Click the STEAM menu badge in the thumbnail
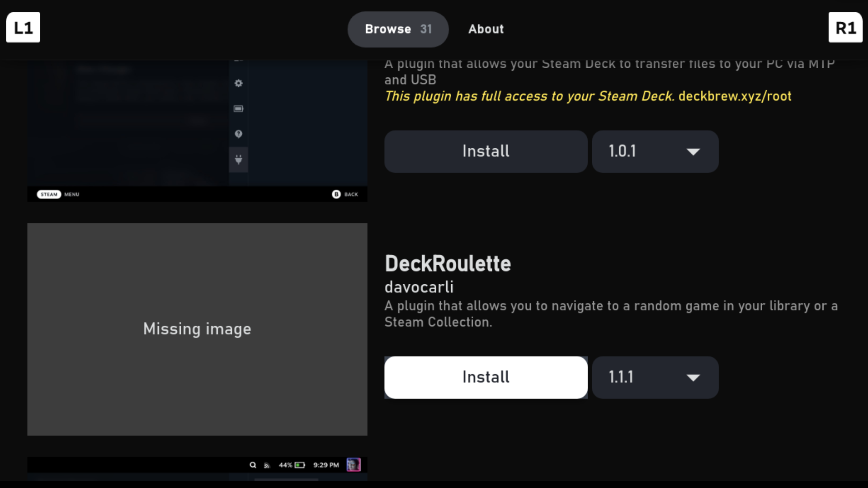The height and width of the screenshot is (488, 868). tap(49, 194)
